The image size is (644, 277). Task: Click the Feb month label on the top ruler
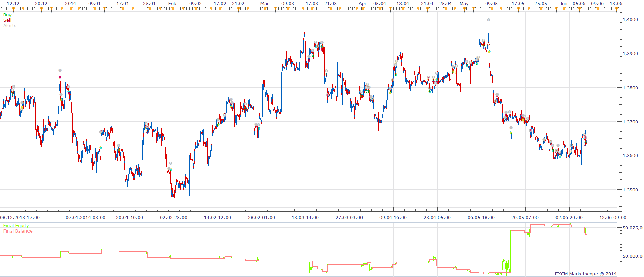pos(172,4)
